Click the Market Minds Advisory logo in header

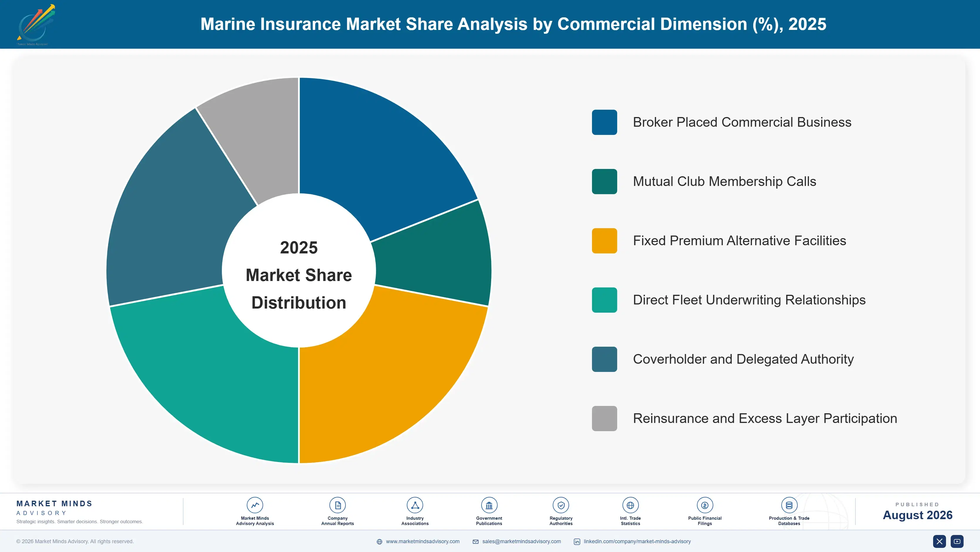point(36,25)
